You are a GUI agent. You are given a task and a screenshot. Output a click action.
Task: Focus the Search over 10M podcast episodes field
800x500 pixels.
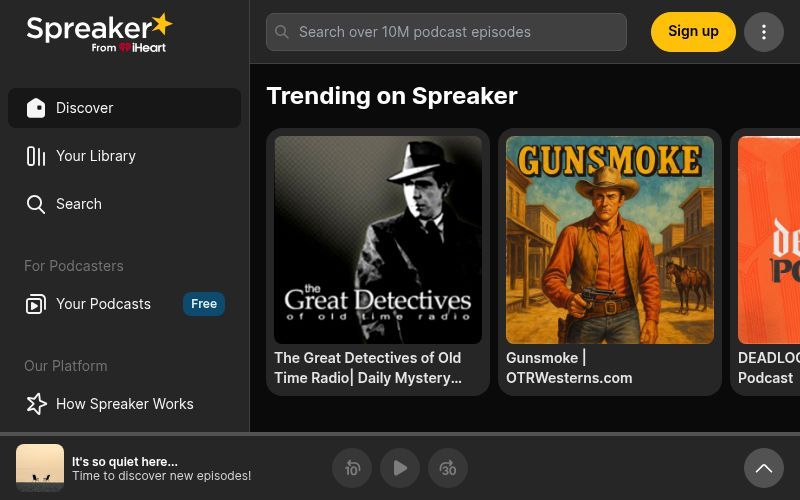(x=446, y=32)
